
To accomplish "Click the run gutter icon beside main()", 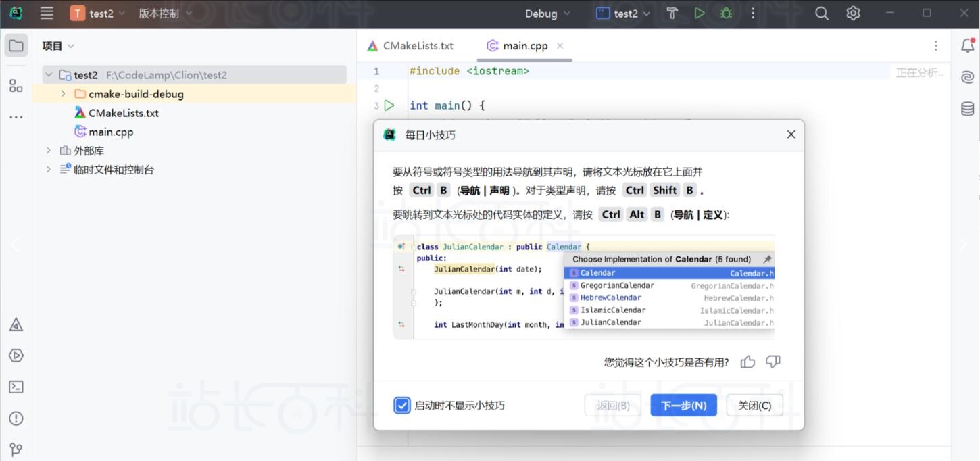I will click(389, 105).
